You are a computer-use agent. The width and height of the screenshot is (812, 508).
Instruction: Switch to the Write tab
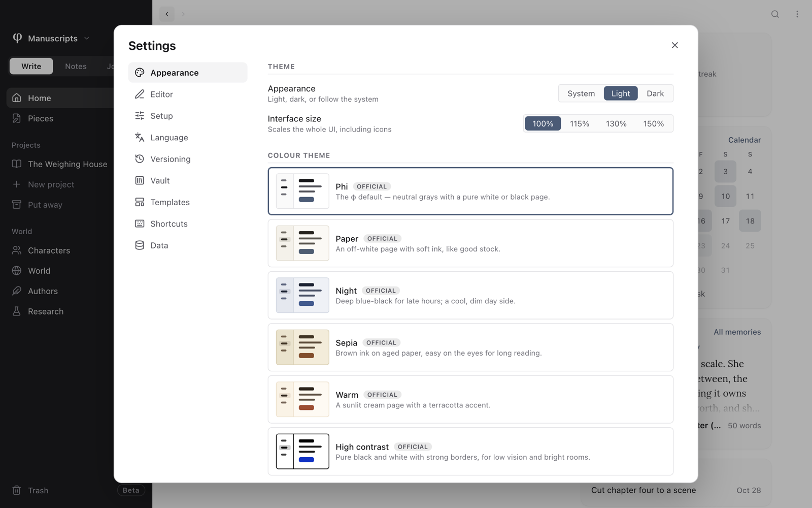(31, 66)
